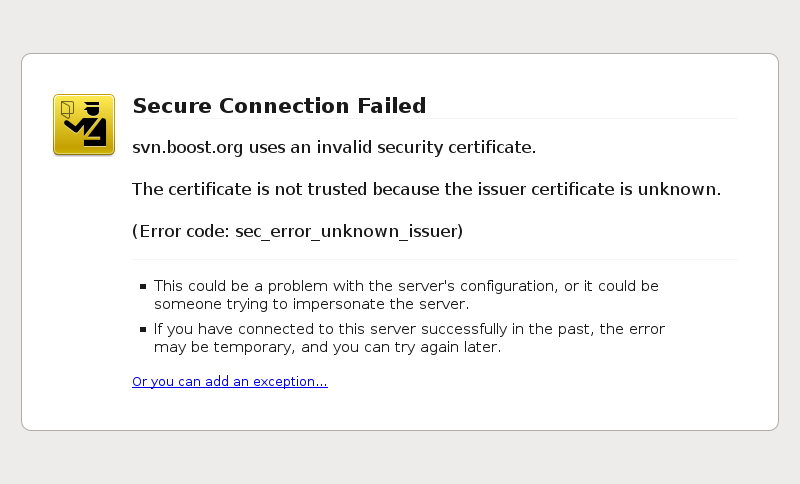Click the first square bullet marker
The height and width of the screenshot is (484, 800).
[143, 287]
